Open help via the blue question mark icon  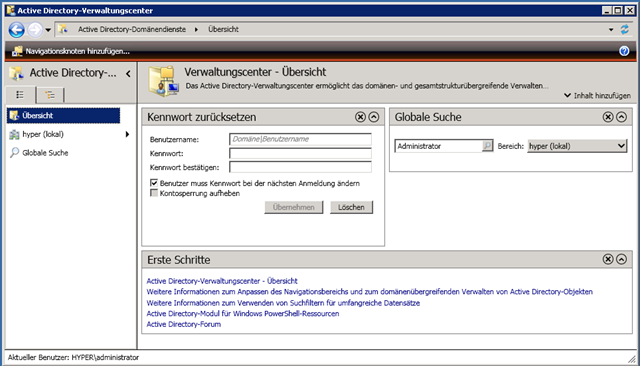click(x=624, y=51)
